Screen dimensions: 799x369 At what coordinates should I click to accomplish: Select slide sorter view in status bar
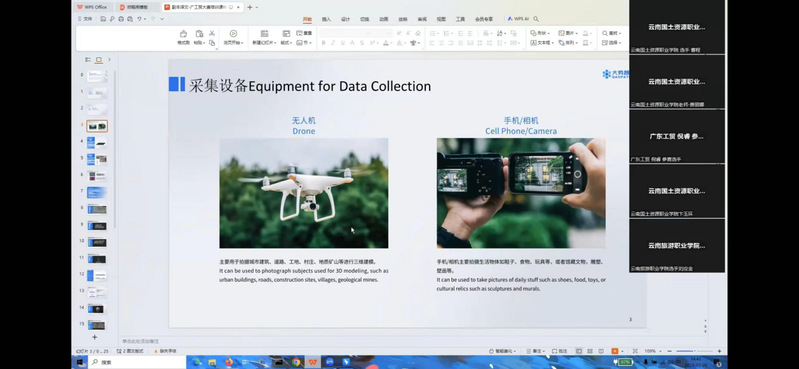590,351
